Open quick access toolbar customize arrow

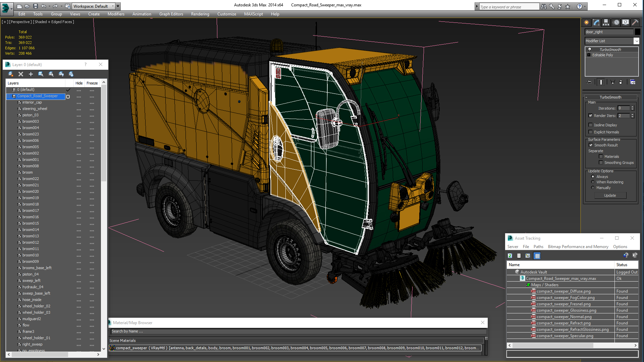click(x=118, y=6)
